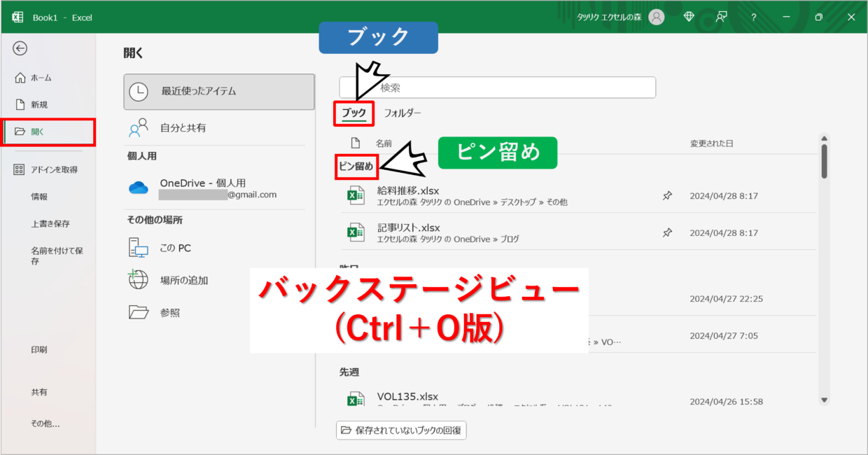Click the Excel file icon for VOL135.xlsx
The height and width of the screenshot is (455, 868).
click(356, 400)
